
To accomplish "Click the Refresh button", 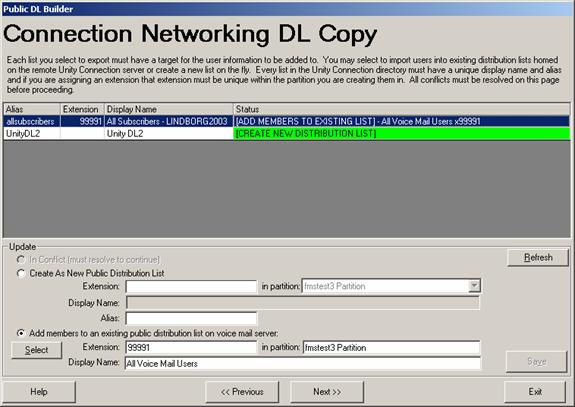I will [x=538, y=257].
